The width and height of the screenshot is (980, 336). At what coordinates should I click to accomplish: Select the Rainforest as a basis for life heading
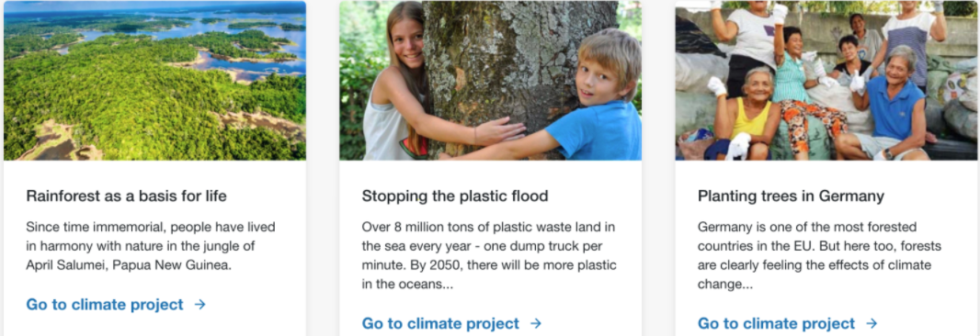[x=126, y=196]
